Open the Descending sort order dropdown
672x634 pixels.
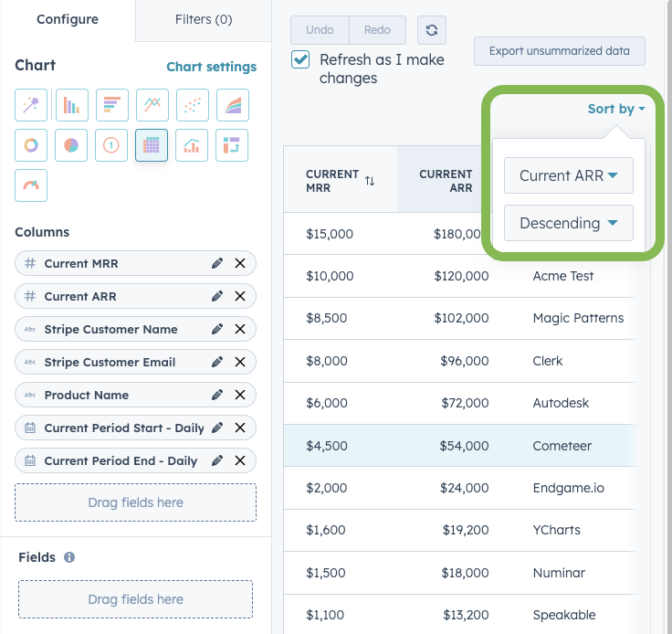[568, 223]
